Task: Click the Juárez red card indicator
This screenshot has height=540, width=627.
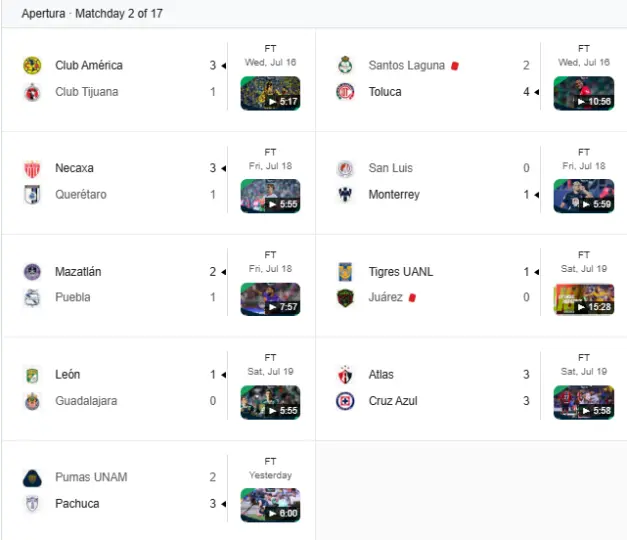Action: coord(412,297)
